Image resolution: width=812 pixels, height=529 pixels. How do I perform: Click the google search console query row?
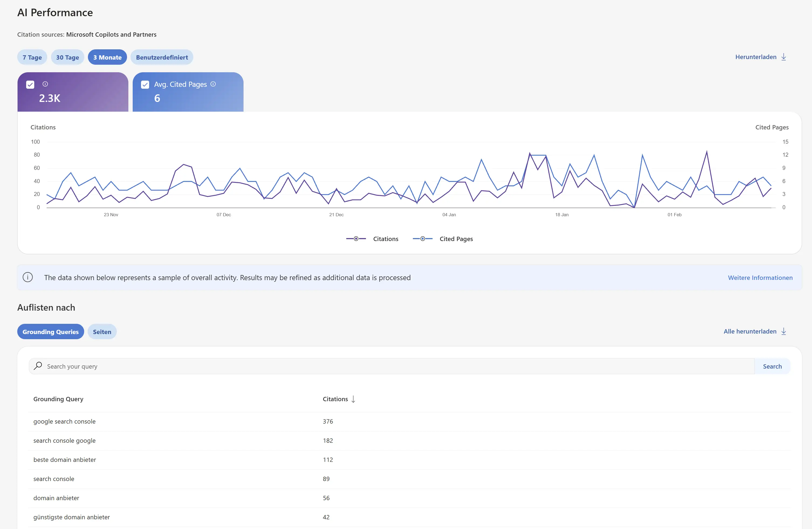(64, 421)
